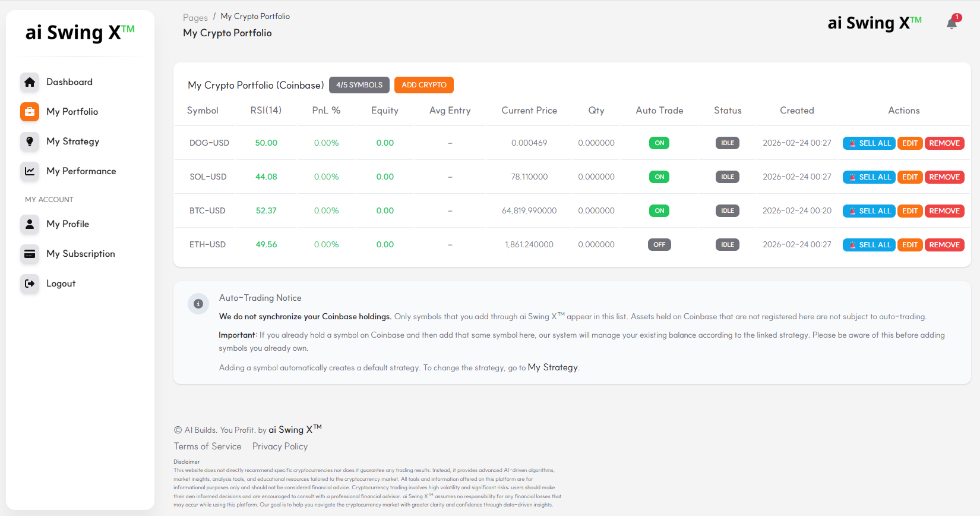980x516 pixels.
Task: Click SELL ALL for DOG-USD
Action: [869, 143]
